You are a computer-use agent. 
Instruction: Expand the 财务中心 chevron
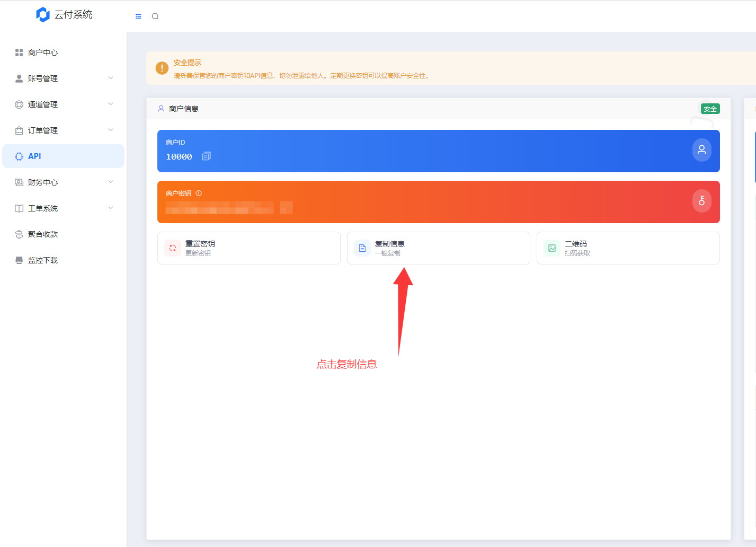click(111, 182)
